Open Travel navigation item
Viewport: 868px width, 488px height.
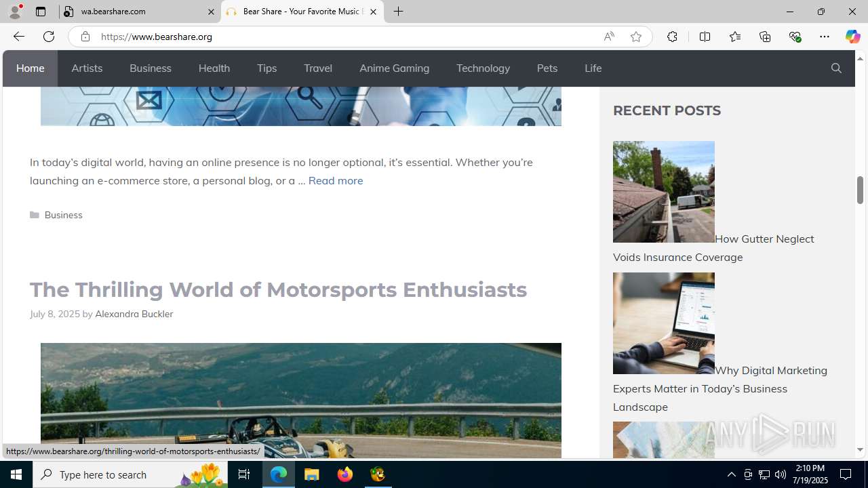point(318,68)
